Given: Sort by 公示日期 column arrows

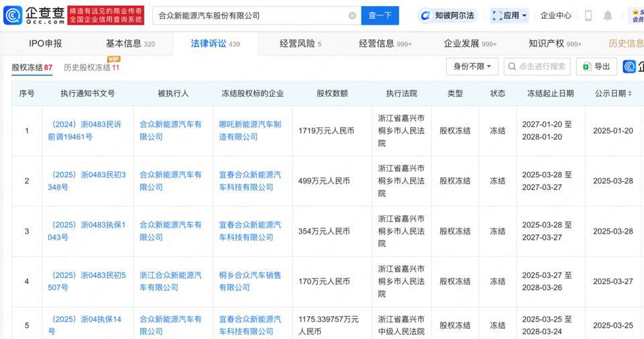Looking at the screenshot, I should coord(630,94).
